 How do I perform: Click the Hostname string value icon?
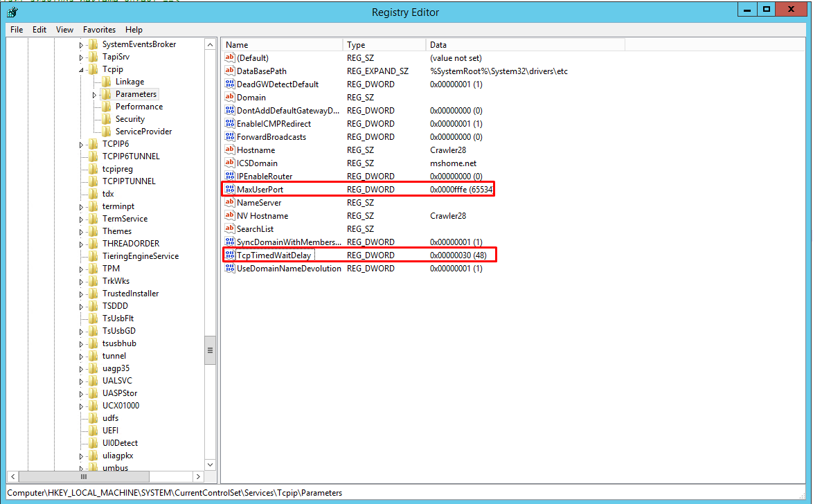coord(230,150)
